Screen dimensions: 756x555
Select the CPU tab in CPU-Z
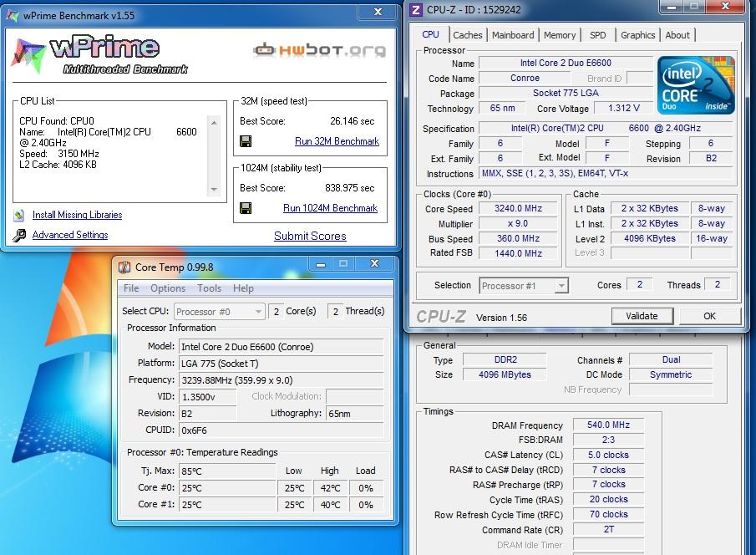click(x=430, y=34)
